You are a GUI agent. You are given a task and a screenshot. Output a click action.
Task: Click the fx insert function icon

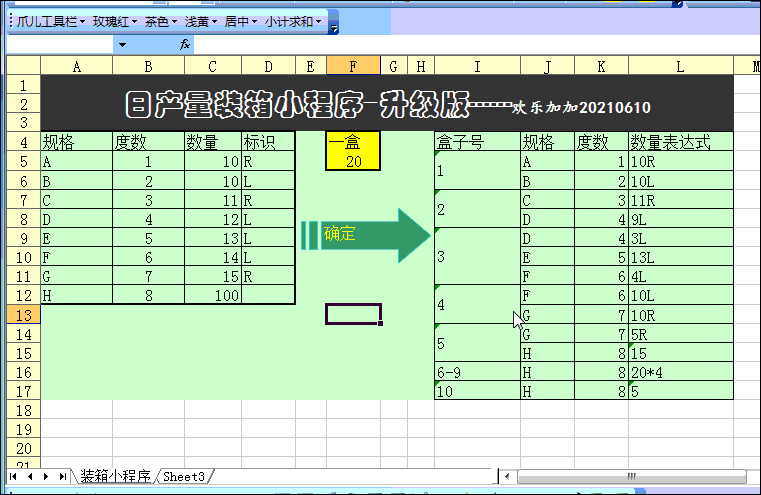point(185,45)
